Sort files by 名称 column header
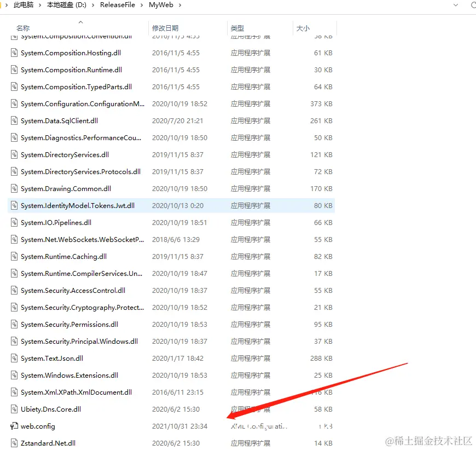 pyautogui.click(x=23, y=28)
